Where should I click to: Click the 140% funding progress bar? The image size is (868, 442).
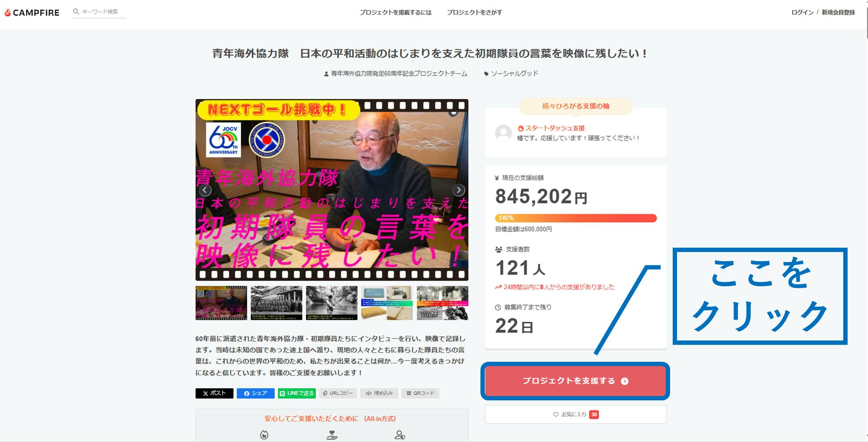(x=575, y=218)
